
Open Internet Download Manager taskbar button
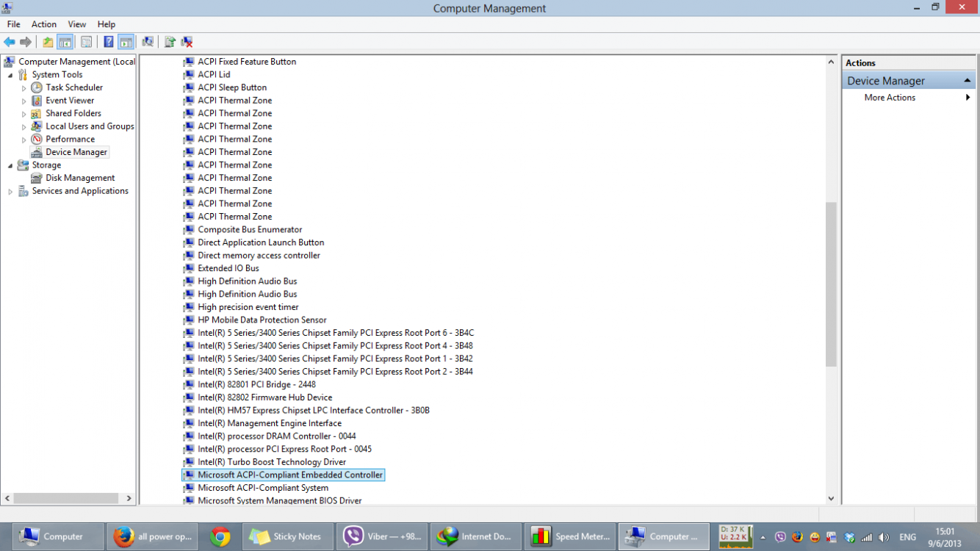point(477,536)
